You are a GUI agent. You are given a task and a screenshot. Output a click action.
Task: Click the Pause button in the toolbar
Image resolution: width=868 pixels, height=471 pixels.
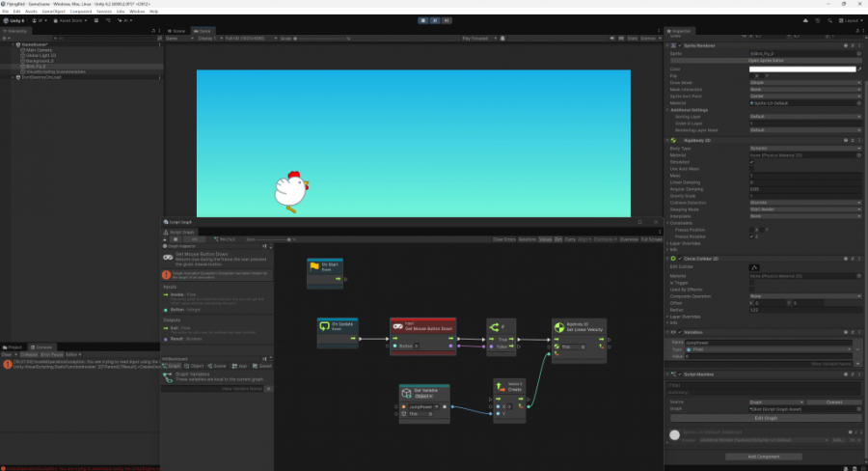[434, 19]
